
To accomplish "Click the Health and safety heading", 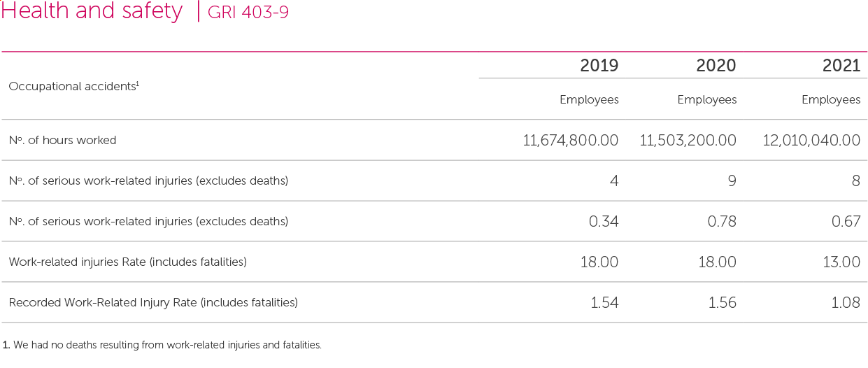I will (92, 11).
